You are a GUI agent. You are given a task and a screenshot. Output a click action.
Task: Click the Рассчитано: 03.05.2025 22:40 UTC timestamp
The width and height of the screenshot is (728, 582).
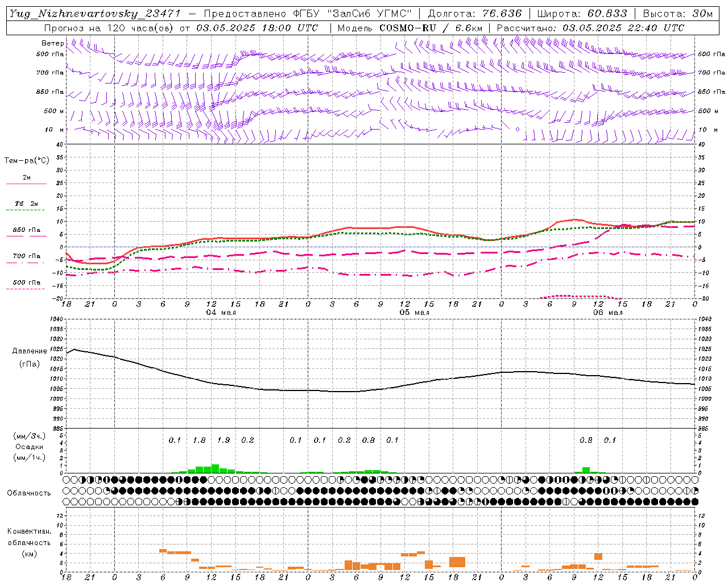590,28
